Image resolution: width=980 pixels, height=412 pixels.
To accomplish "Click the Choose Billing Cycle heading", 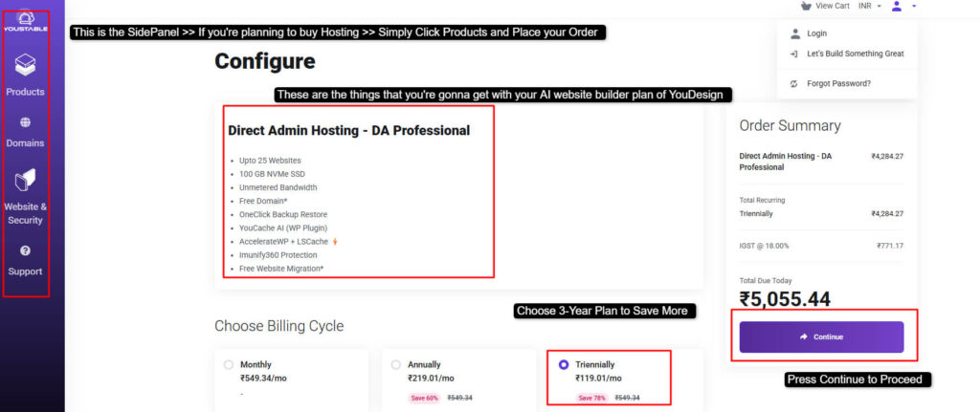I will point(278,326).
